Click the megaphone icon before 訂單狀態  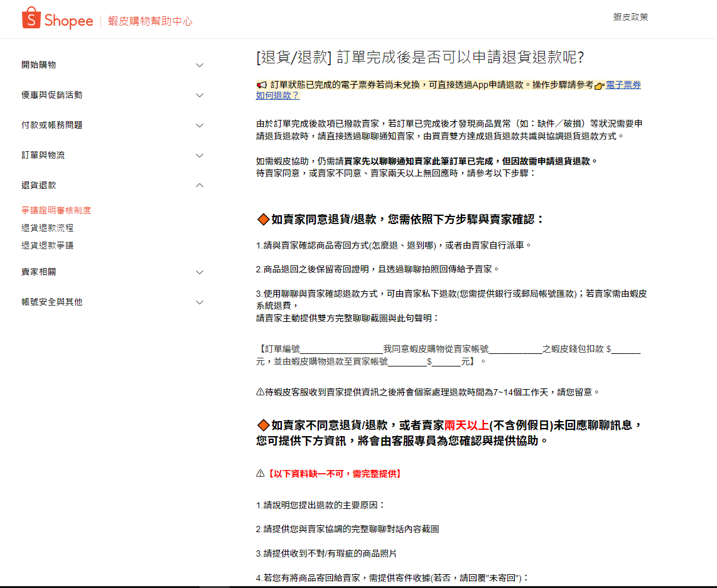262,85
